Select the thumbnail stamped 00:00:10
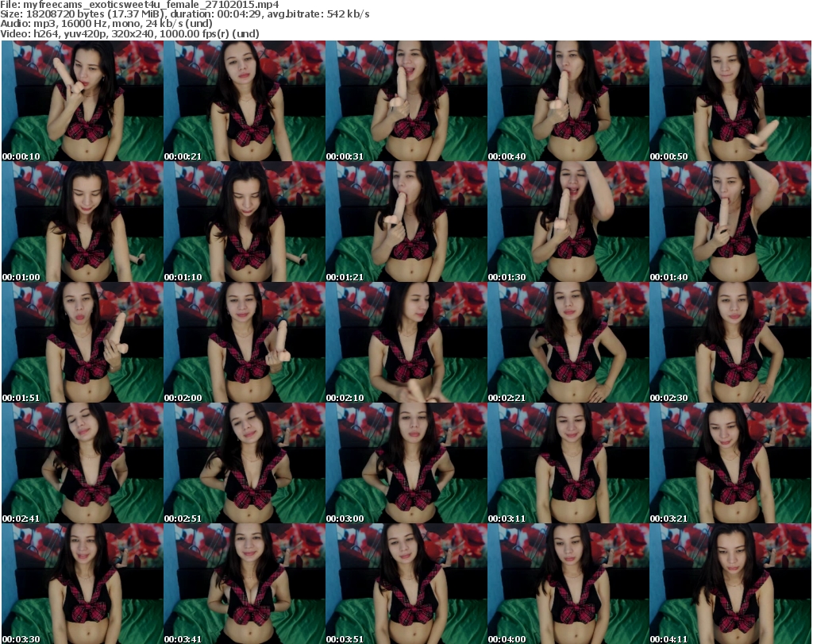This screenshot has width=813, height=644. [83, 101]
